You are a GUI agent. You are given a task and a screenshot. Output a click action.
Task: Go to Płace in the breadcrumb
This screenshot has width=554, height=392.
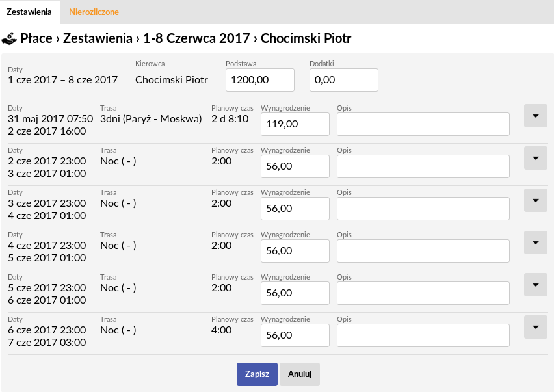coord(36,38)
